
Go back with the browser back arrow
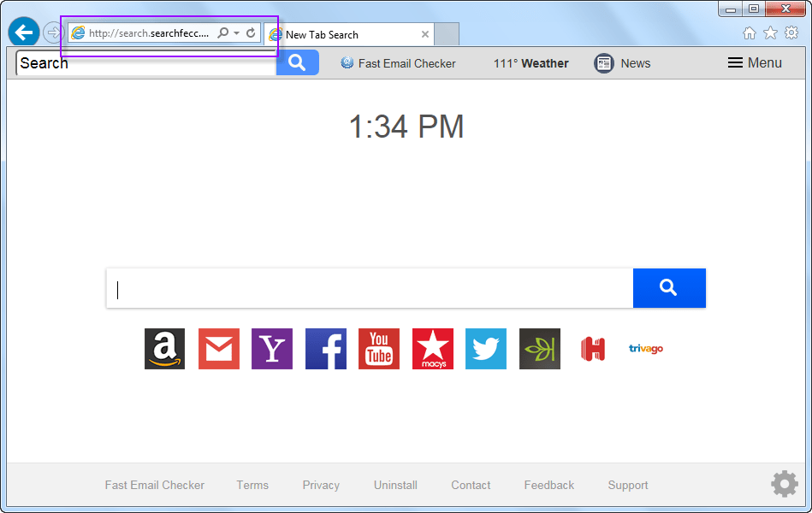tap(24, 32)
